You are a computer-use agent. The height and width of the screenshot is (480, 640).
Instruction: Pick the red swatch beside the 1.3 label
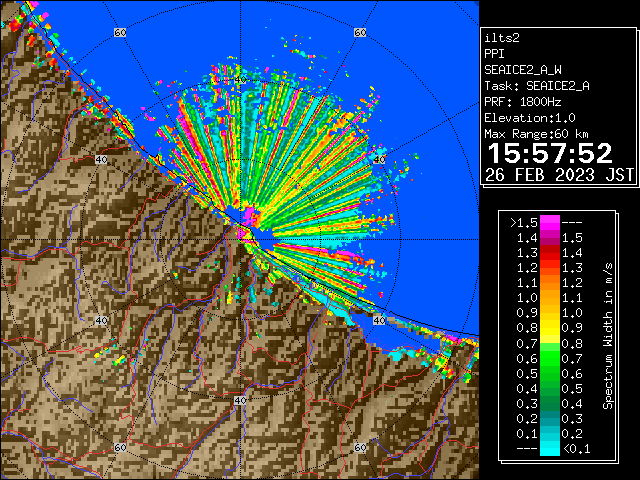pos(550,253)
